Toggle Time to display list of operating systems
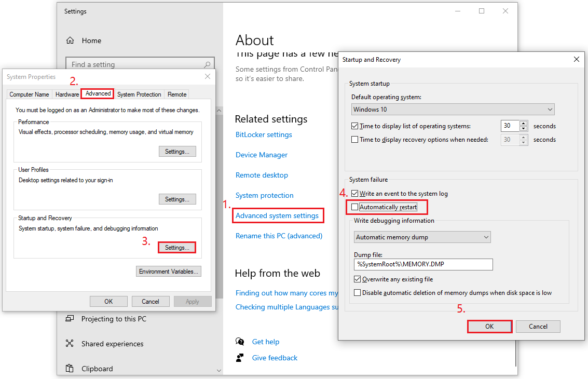The height and width of the screenshot is (379, 588). tap(355, 126)
